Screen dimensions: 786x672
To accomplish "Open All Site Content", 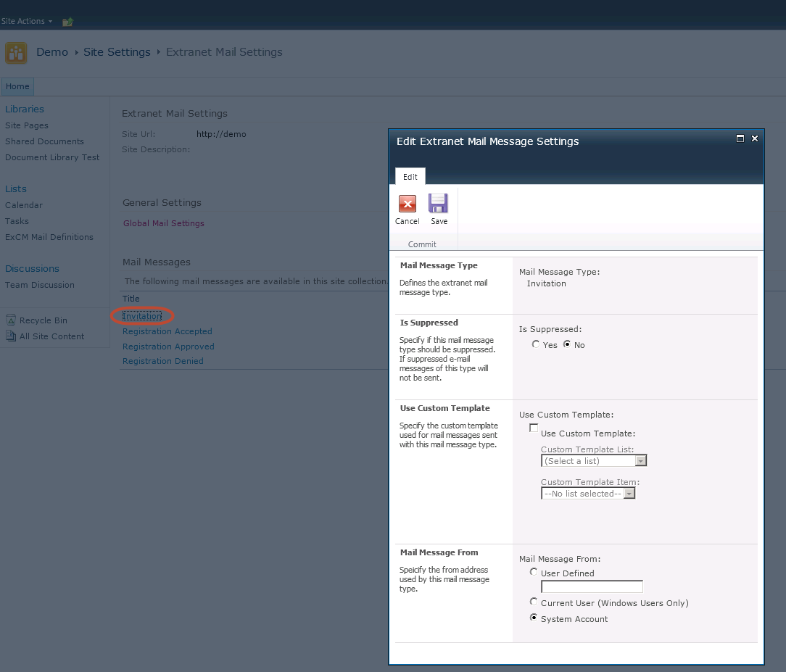I will 51,336.
